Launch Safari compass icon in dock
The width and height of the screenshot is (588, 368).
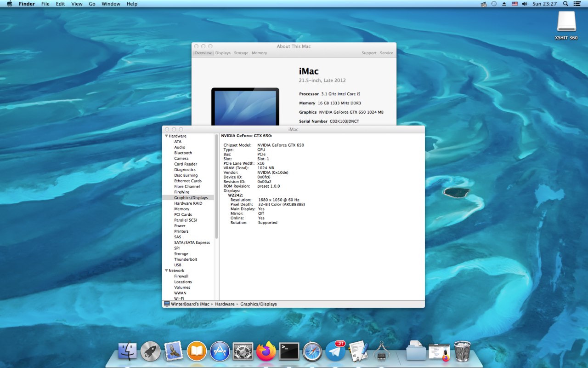312,351
